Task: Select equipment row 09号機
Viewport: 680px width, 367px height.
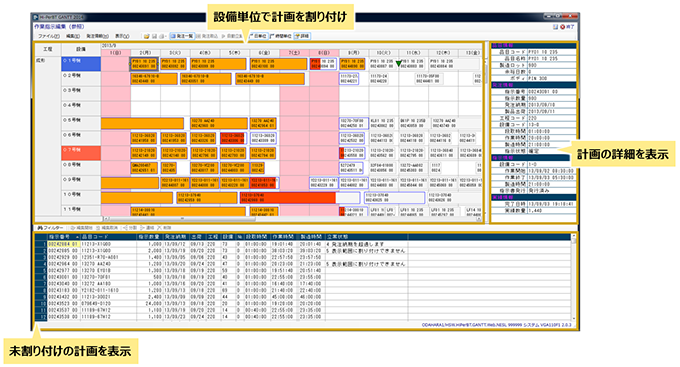Action: tap(81, 183)
